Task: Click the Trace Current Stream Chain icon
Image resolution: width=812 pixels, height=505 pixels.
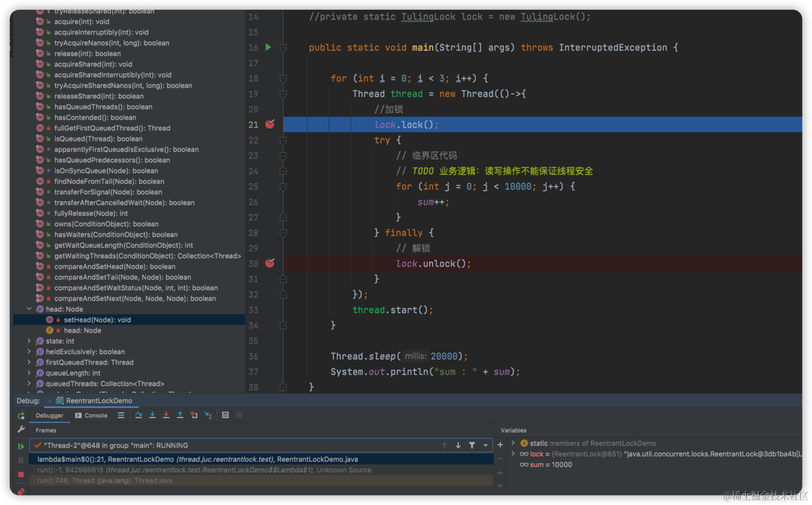Action: 239,415
